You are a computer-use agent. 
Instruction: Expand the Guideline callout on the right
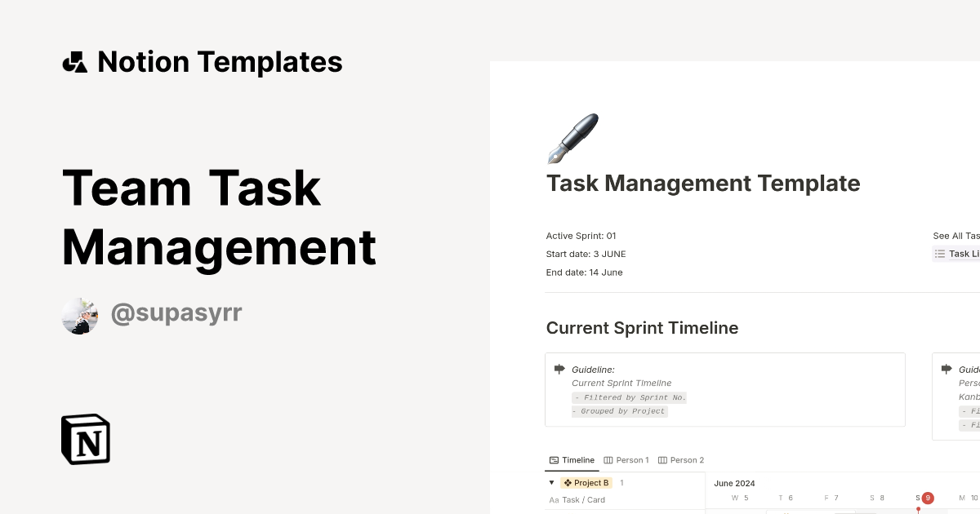947,370
